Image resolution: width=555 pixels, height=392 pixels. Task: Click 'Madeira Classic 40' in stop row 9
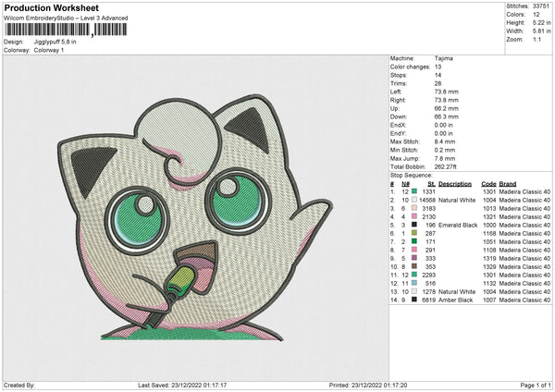[x=524, y=258]
